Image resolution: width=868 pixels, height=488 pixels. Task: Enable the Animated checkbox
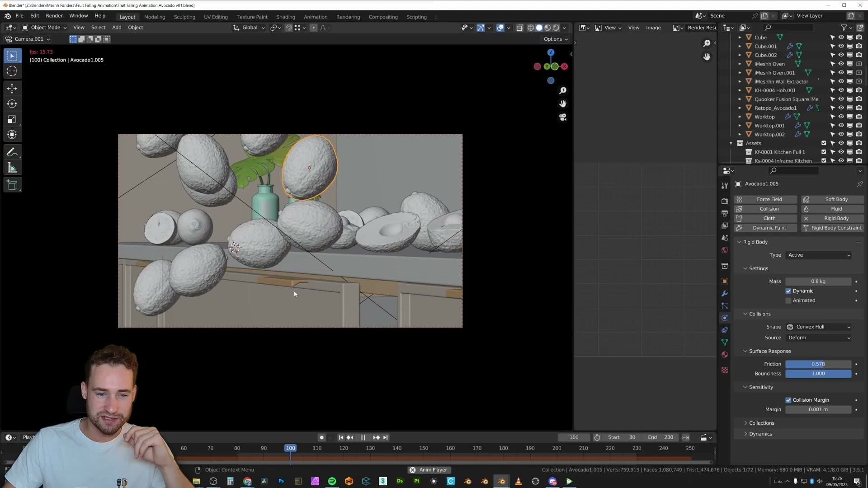[788, 300]
